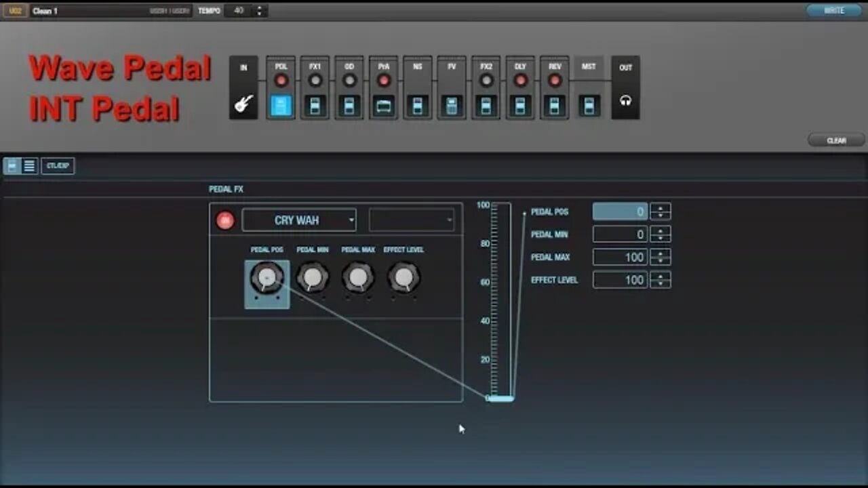The height and width of the screenshot is (488, 868).
Task: Toggle the FX1 on/off LED
Action: tap(315, 81)
